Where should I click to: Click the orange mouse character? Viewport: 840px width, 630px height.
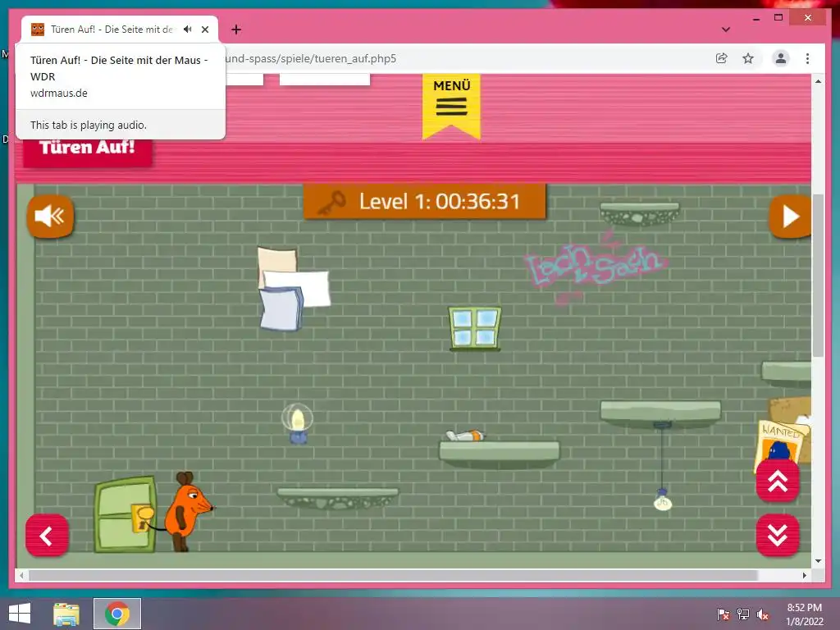click(187, 510)
